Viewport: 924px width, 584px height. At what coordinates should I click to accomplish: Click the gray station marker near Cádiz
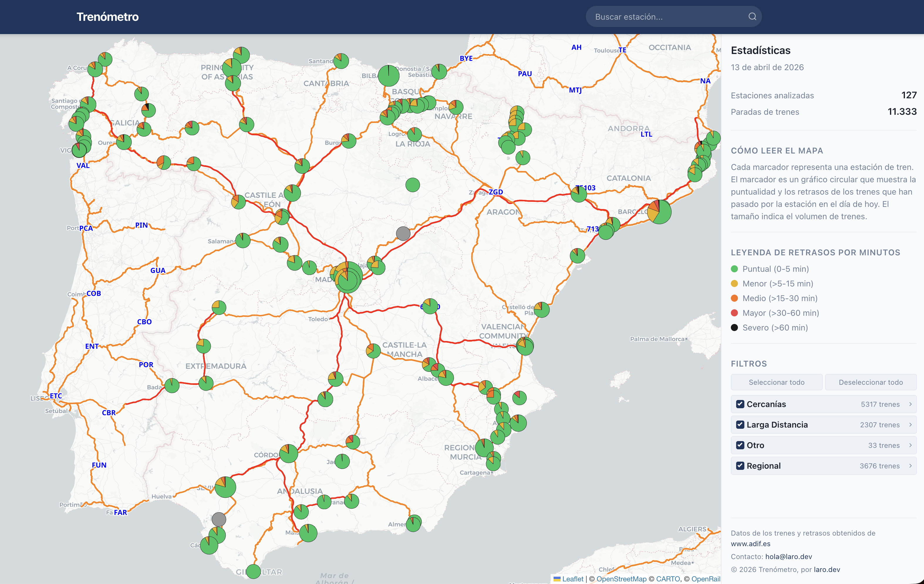tap(219, 519)
